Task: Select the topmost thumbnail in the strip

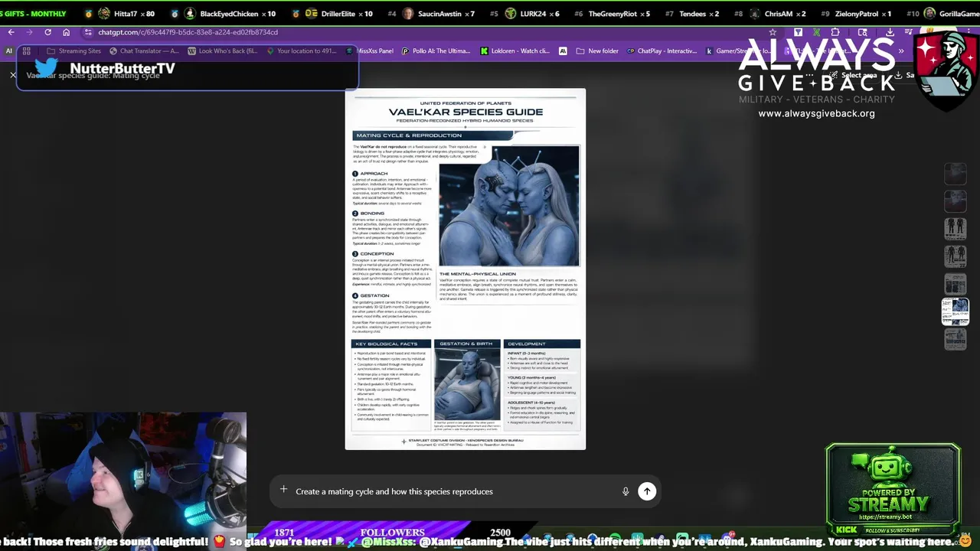Action: tap(955, 174)
